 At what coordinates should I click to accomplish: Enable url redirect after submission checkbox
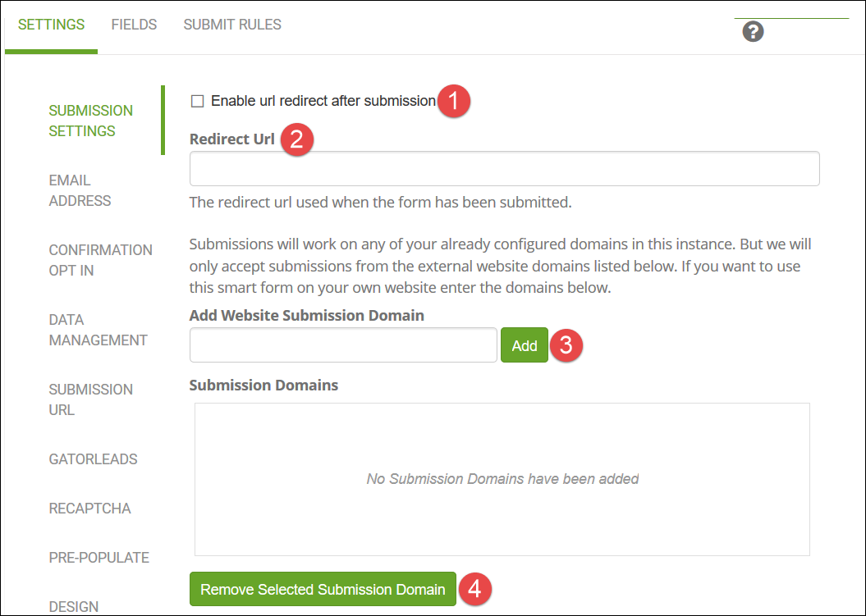[x=197, y=101]
